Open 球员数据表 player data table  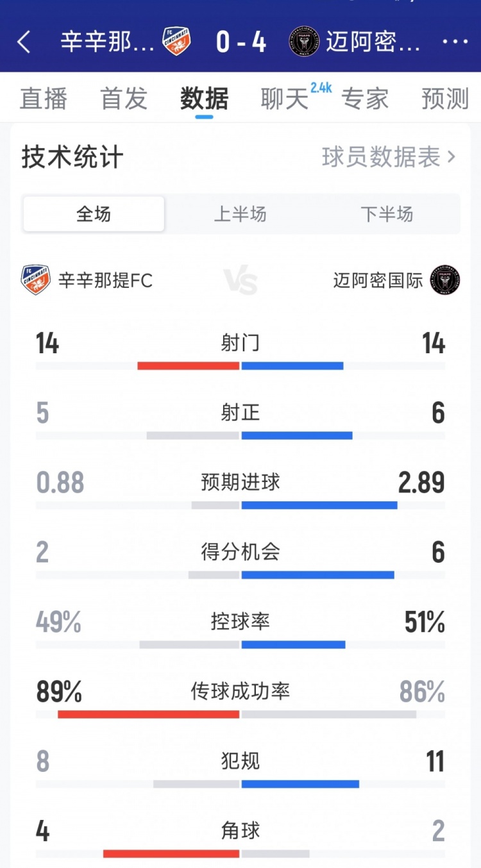pyautogui.click(x=381, y=157)
